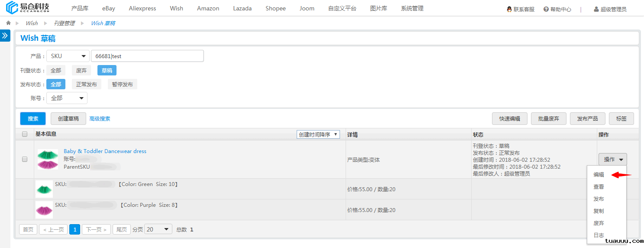
Task: Open the 创建时间降序 sort dropdown
Action: [x=318, y=134]
